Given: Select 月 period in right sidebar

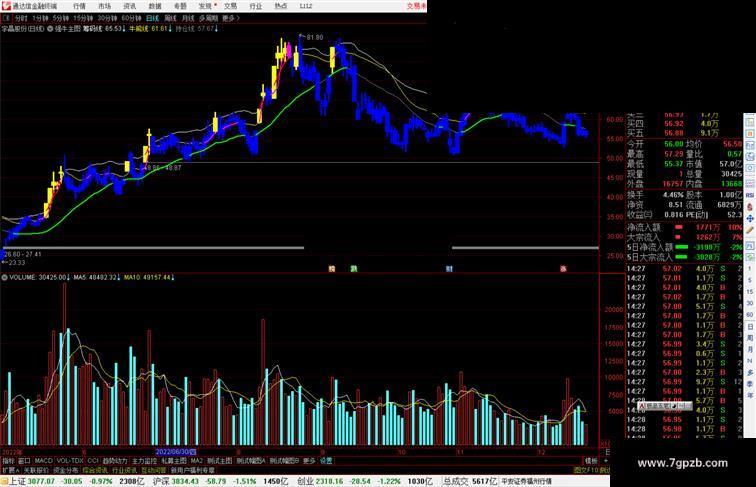Looking at the screenshot, I should [x=750, y=350].
